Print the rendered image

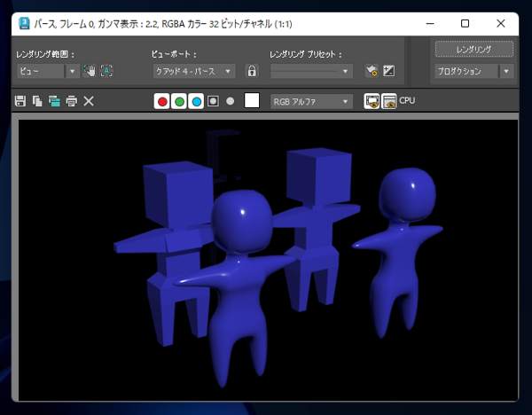tap(71, 101)
